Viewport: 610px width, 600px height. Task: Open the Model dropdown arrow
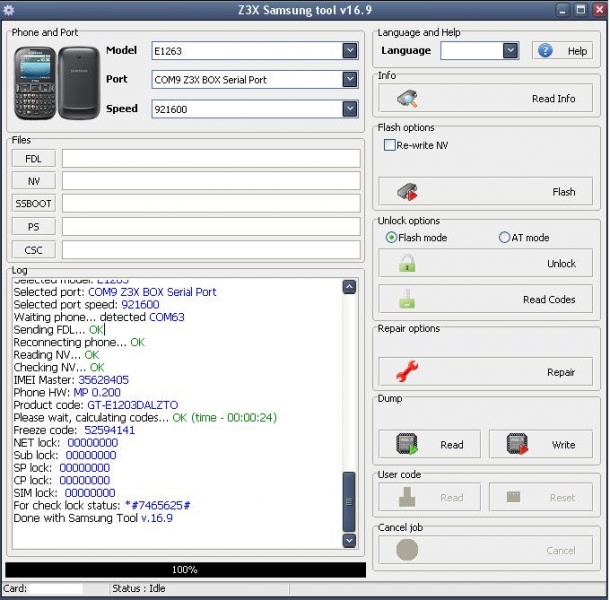pyautogui.click(x=350, y=51)
